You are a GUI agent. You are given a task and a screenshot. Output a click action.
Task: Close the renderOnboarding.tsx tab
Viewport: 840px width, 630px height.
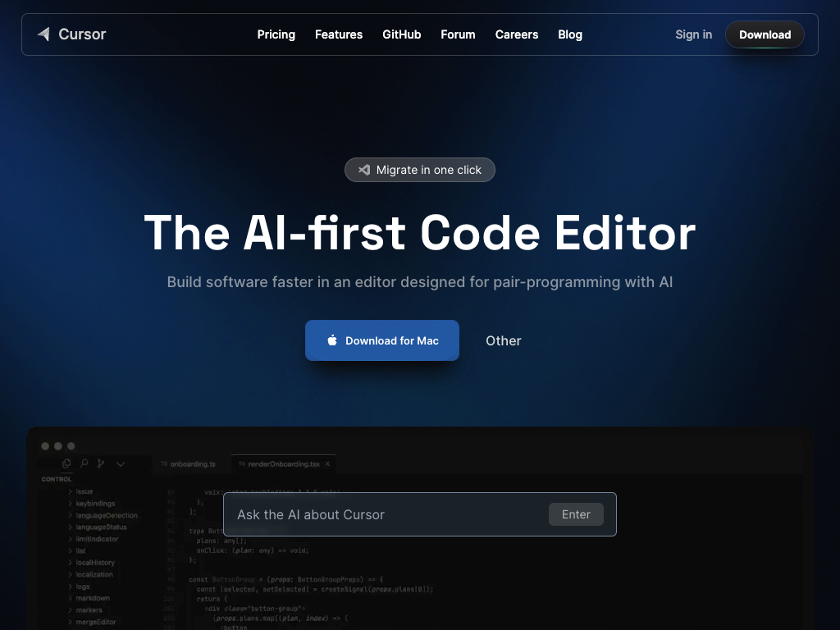coord(327,464)
